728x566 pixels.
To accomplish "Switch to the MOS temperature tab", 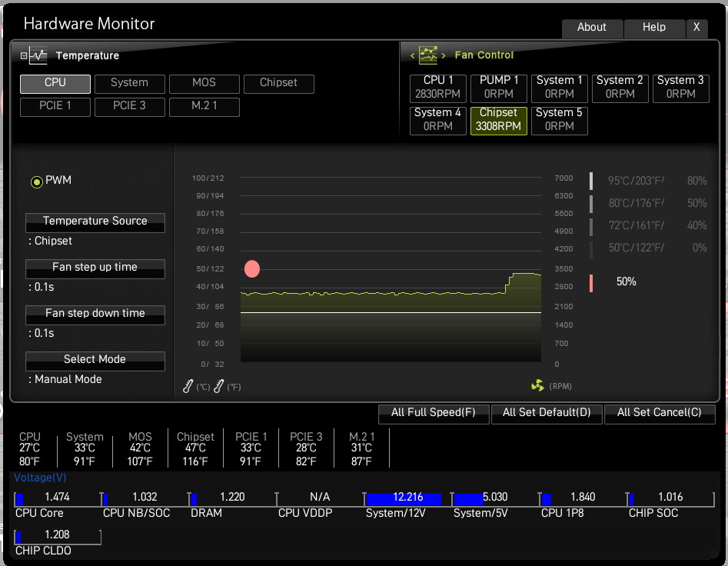I will click(204, 83).
